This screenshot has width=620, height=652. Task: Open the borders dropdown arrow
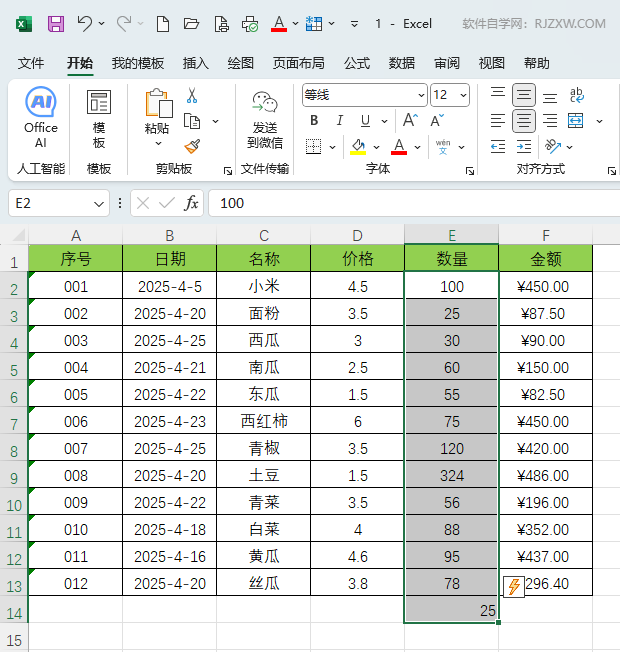tap(332, 147)
